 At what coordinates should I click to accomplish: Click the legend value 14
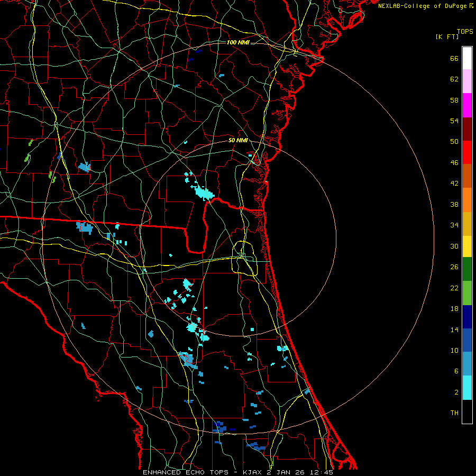454,329
